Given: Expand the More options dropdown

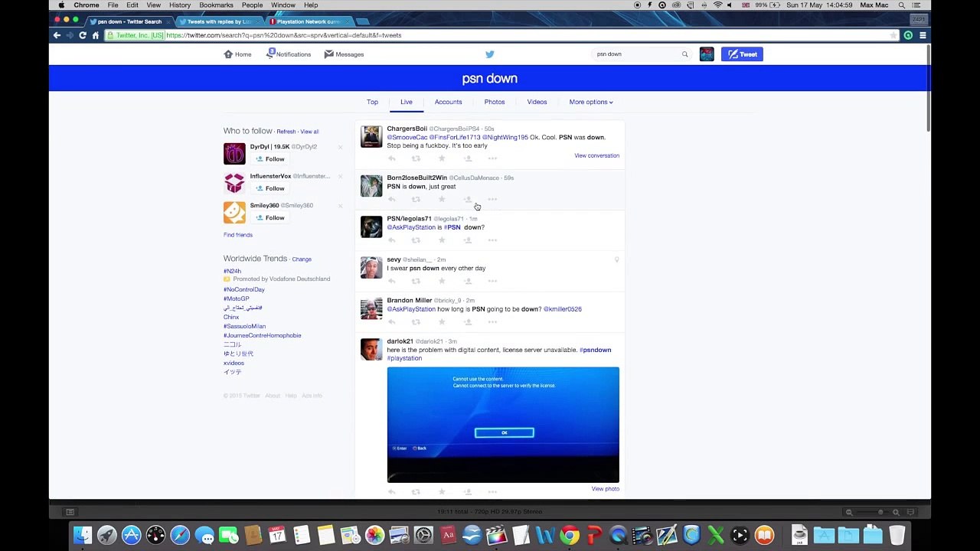Looking at the screenshot, I should coord(591,102).
